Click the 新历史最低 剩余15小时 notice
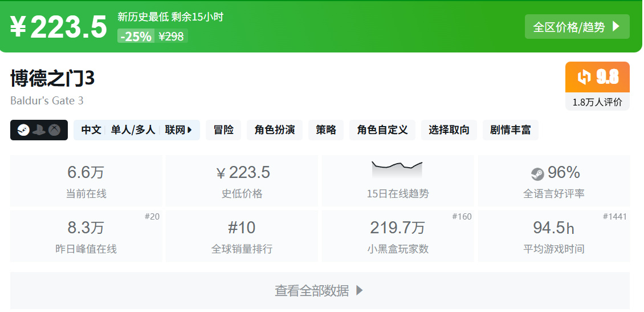This screenshot has height=312, width=644. pyautogui.click(x=170, y=17)
